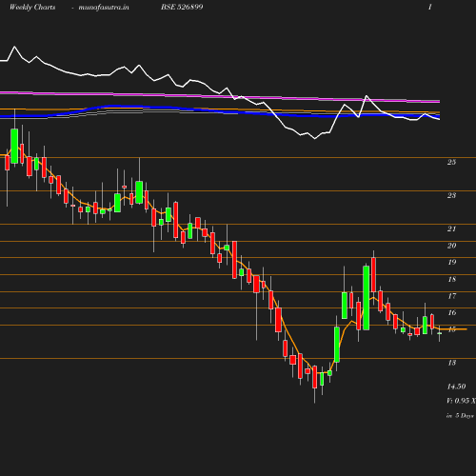Click the 'BSE 526899' ticker label
The image size is (476, 476).
(182, 7)
